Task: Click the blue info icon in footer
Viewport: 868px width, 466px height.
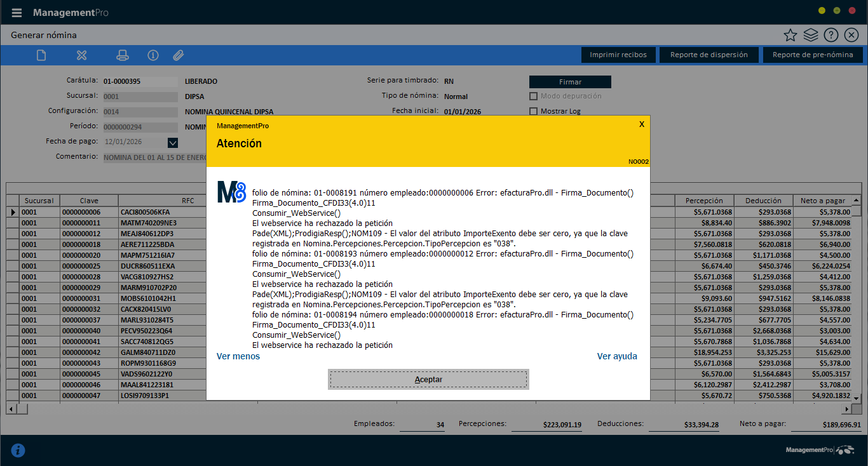Action: tap(18, 450)
